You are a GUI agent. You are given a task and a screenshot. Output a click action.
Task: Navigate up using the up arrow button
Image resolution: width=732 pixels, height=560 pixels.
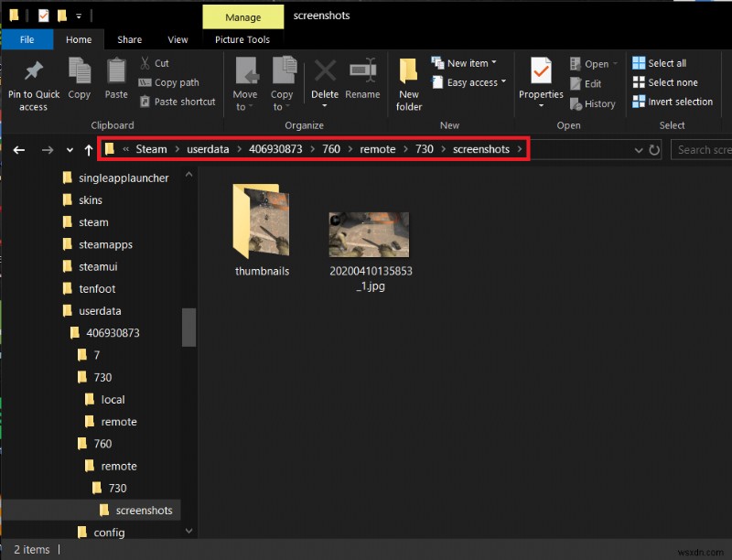point(87,149)
